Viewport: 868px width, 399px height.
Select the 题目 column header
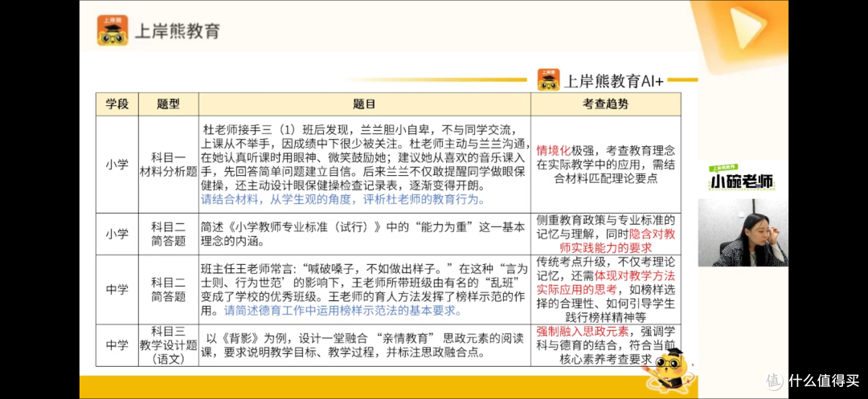pos(364,104)
